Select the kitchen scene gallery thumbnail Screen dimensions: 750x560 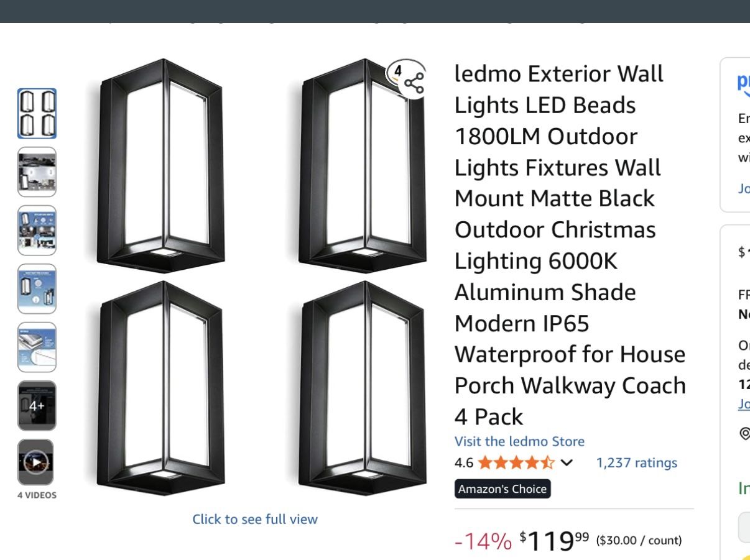[x=37, y=172]
